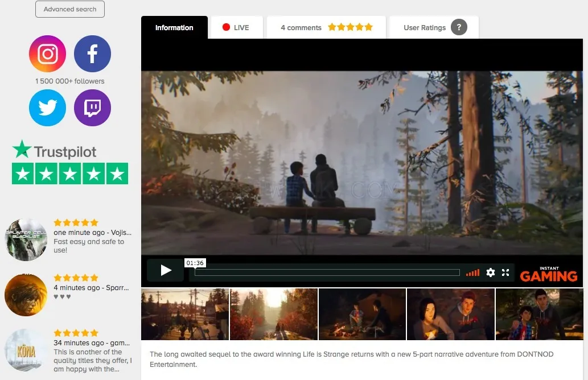Open the two teens close-up screenshot
This screenshot has height=380, width=588.
[451, 314]
